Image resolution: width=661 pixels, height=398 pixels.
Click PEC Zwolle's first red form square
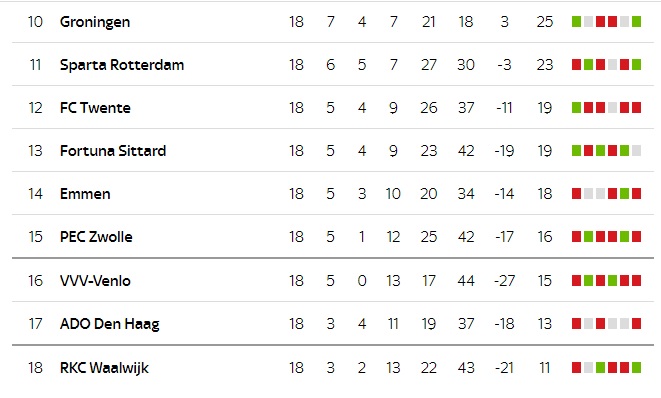point(576,237)
